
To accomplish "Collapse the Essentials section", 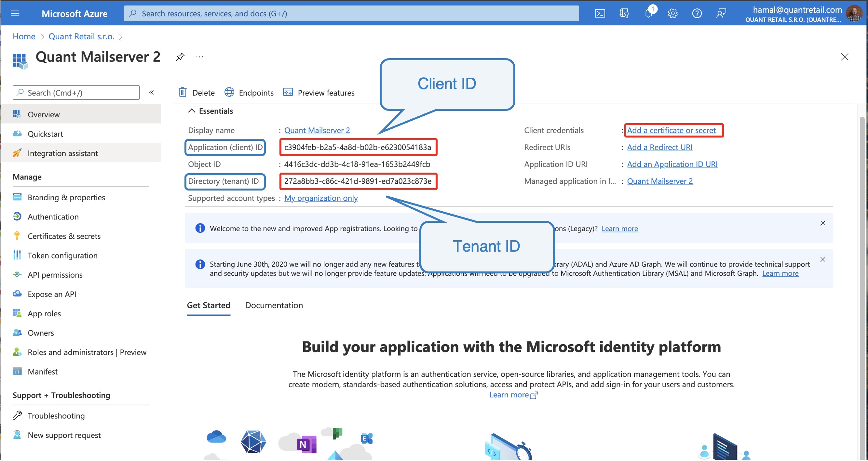I will pyautogui.click(x=191, y=111).
